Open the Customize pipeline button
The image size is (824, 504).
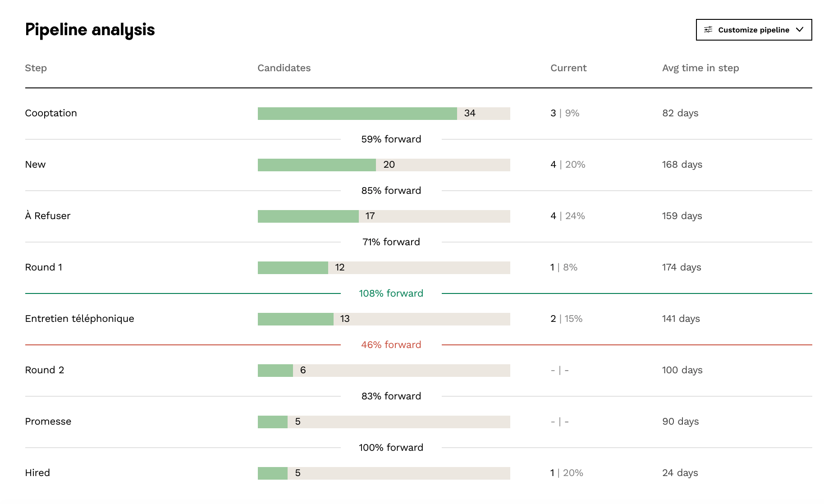point(753,30)
